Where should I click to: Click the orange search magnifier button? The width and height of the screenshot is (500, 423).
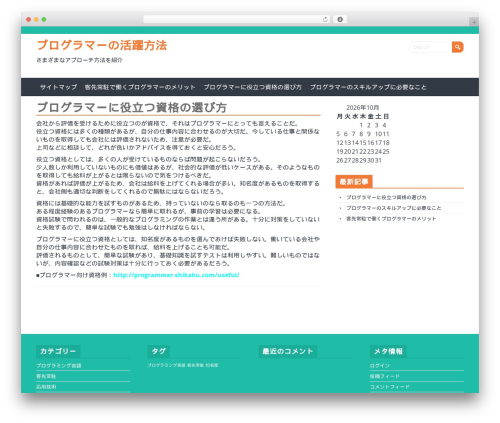pos(457,47)
